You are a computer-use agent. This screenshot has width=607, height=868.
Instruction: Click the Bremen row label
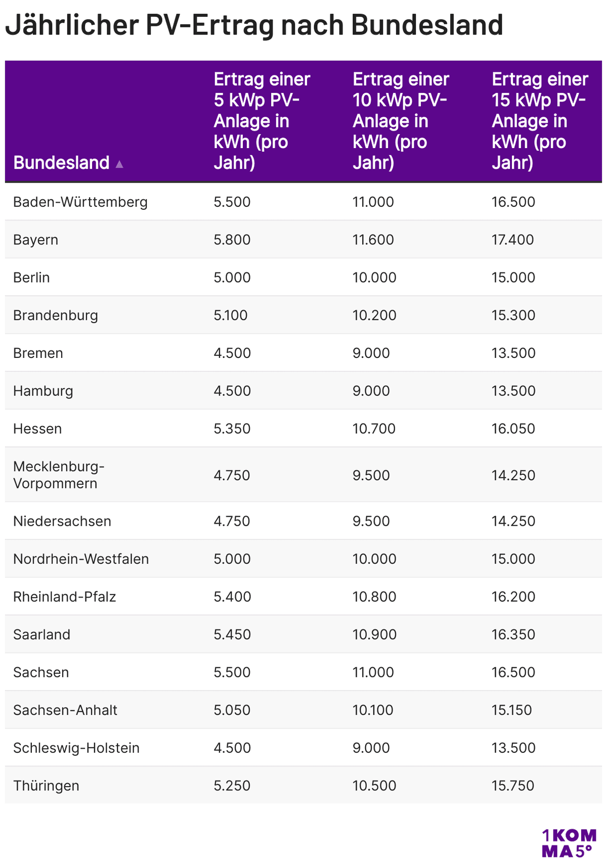coord(38,353)
